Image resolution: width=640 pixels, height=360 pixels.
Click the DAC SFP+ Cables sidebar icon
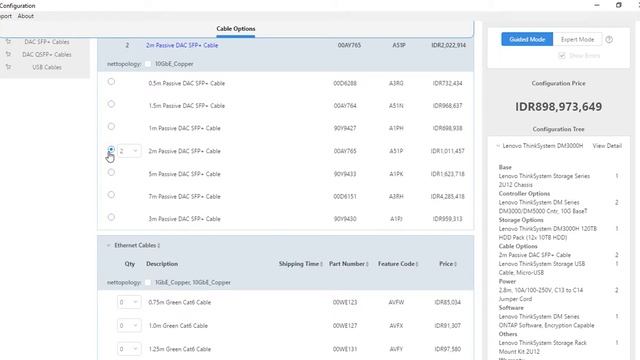coord(8,42)
